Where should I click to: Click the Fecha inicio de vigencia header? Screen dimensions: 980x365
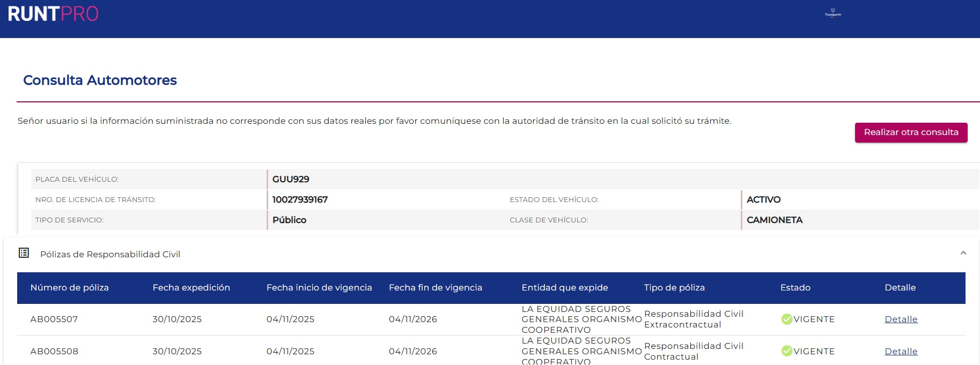(319, 288)
